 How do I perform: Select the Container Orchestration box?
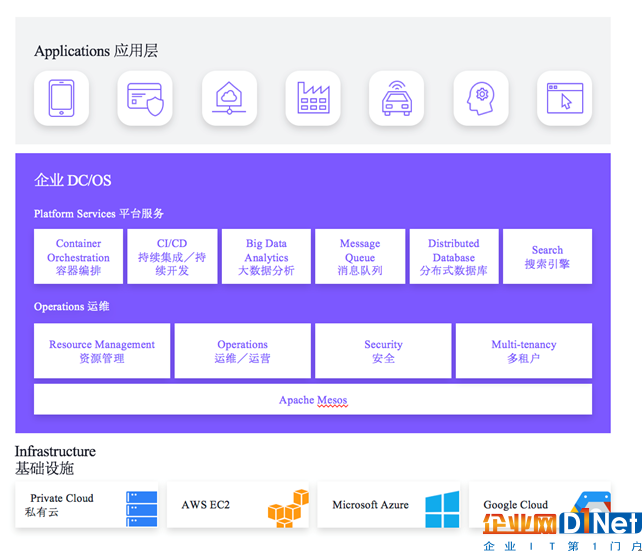coord(78,257)
